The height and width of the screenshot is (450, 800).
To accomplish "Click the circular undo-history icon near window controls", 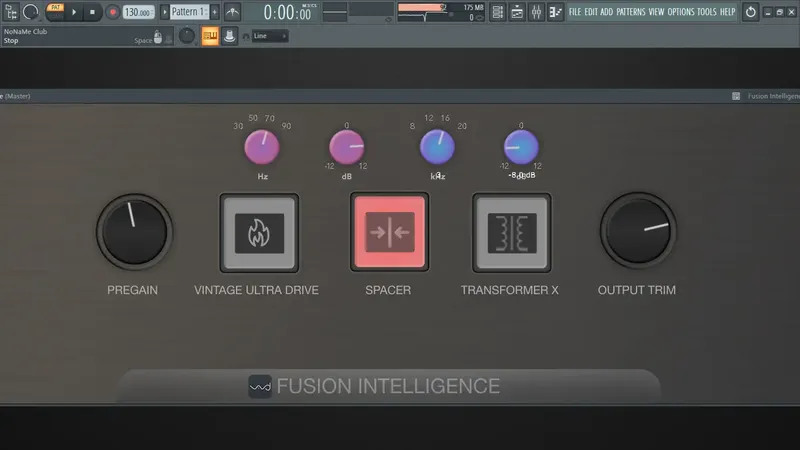I will click(x=751, y=12).
